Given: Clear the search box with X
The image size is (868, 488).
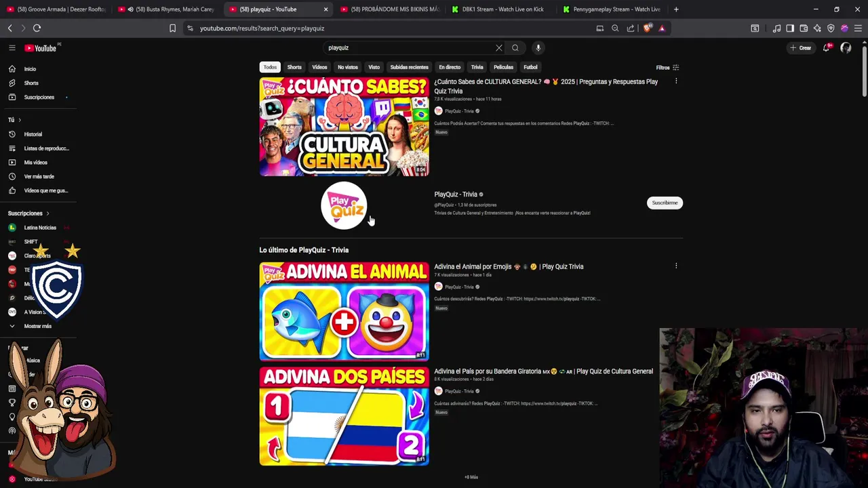Looking at the screenshot, I should tap(499, 48).
